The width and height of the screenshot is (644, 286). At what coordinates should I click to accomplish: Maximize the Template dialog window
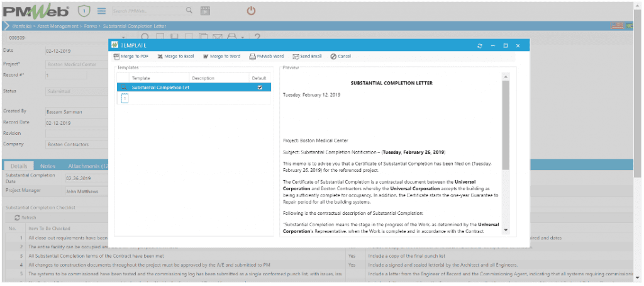tap(506, 46)
